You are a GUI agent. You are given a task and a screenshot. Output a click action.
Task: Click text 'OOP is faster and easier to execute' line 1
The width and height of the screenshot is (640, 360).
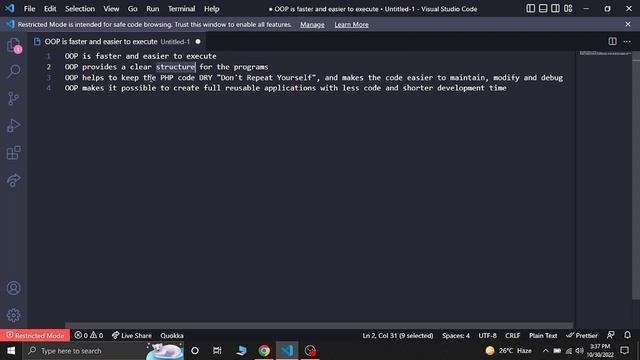[x=140, y=56]
